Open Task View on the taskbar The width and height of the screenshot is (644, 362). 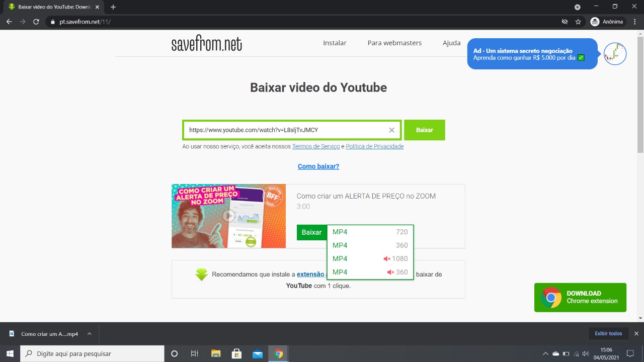coord(195,353)
